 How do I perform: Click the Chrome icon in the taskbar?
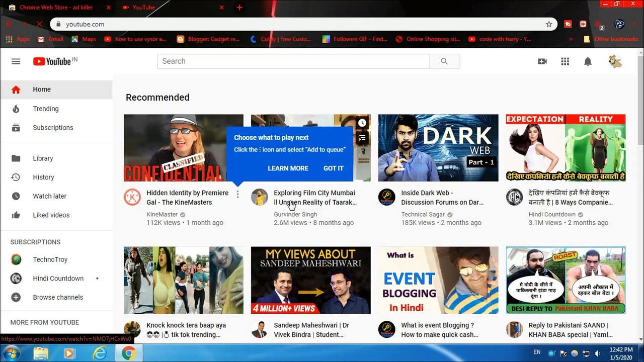129,353
